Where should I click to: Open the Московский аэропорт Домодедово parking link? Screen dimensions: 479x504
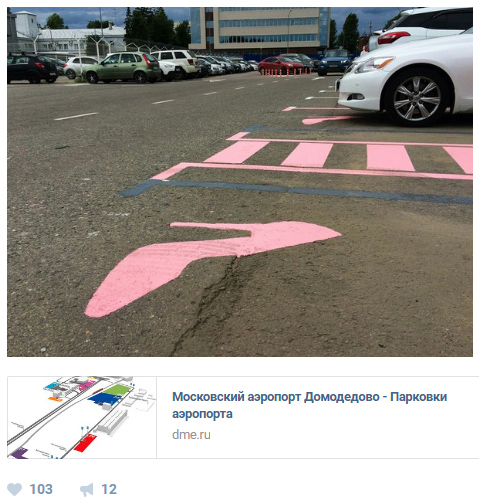[309, 405]
